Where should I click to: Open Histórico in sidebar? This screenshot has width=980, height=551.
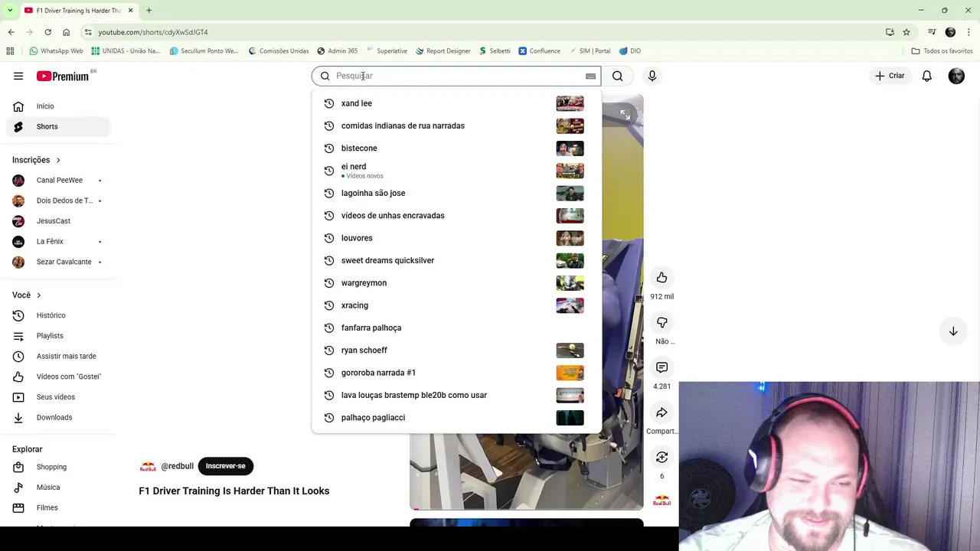tap(58, 315)
